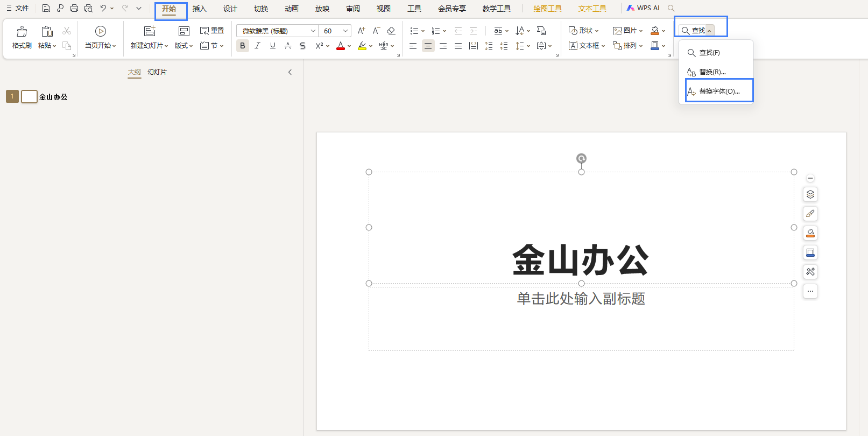The height and width of the screenshot is (436, 868).
Task: Open the Design (设计) ribbon tab
Action: 230,9
